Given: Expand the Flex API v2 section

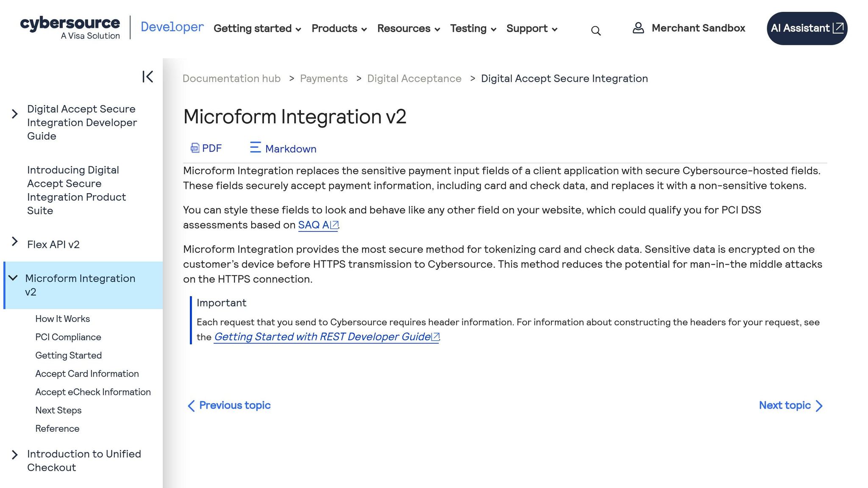Looking at the screenshot, I should point(15,241).
